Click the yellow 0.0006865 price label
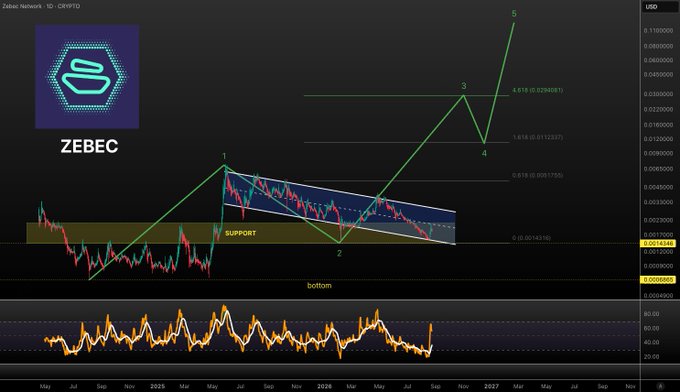Image resolution: width=680 pixels, height=392 pixels. [x=658, y=280]
